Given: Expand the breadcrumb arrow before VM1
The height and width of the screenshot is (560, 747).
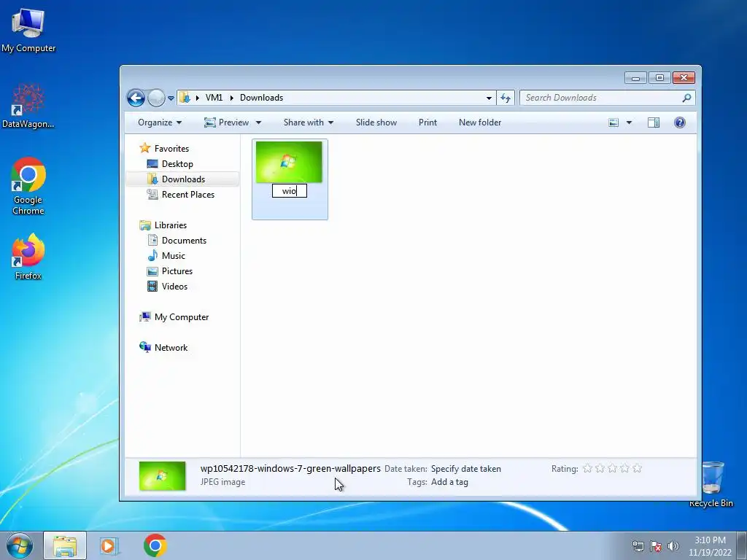Looking at the screenshot, I should (197, 98).
